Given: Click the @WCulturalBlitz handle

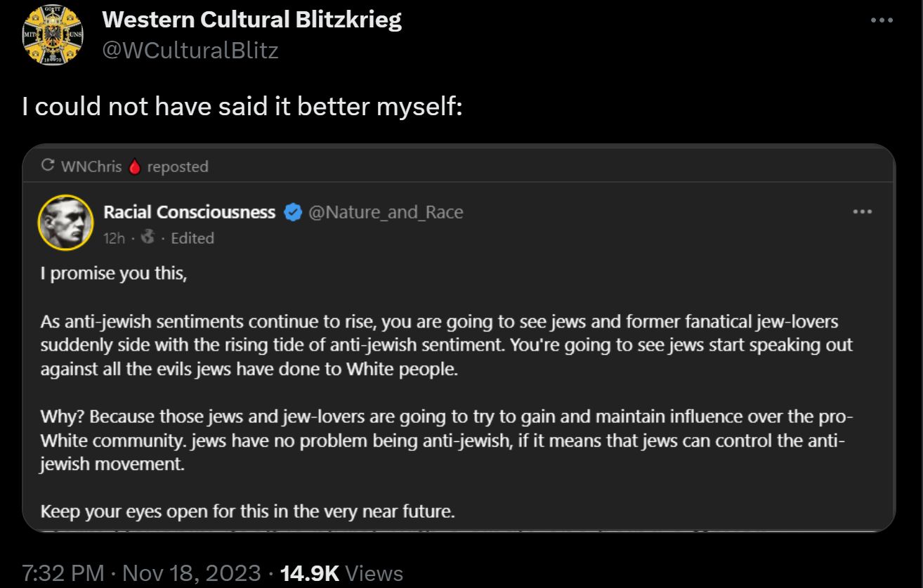Looking at the screenshot, I should [190, 51].
